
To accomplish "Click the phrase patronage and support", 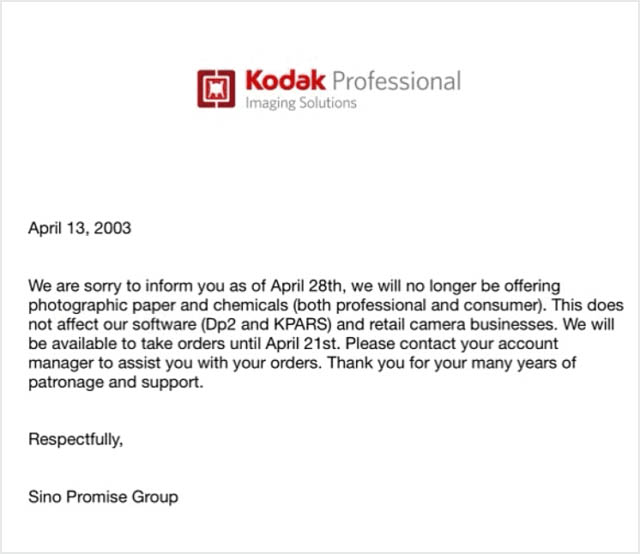I will tap(116, 383).
